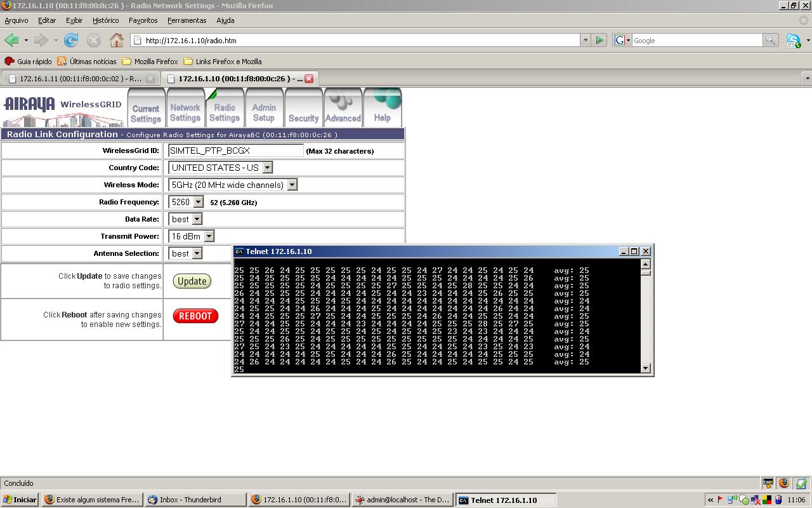
Task: Open the Admin Setup page tab
Action: [264, 109]
